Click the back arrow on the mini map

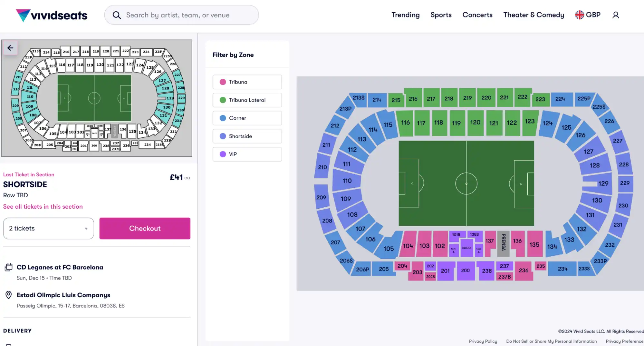point(10,48)
